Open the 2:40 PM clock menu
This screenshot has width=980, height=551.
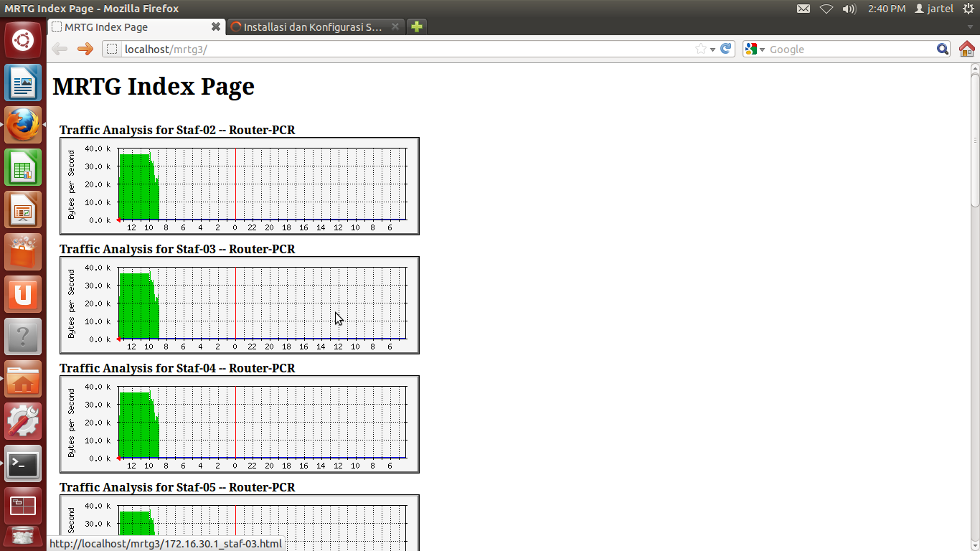[x=887, y=9]
